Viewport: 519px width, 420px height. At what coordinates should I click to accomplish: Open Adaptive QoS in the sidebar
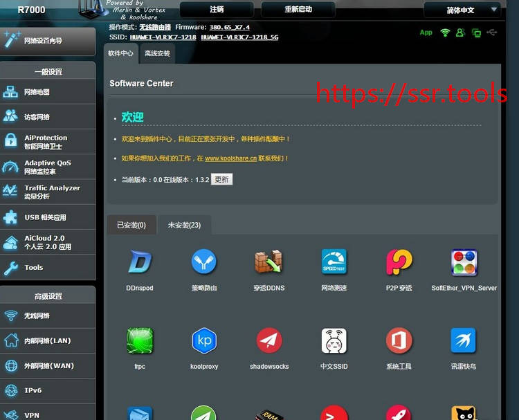coord(48,167)
